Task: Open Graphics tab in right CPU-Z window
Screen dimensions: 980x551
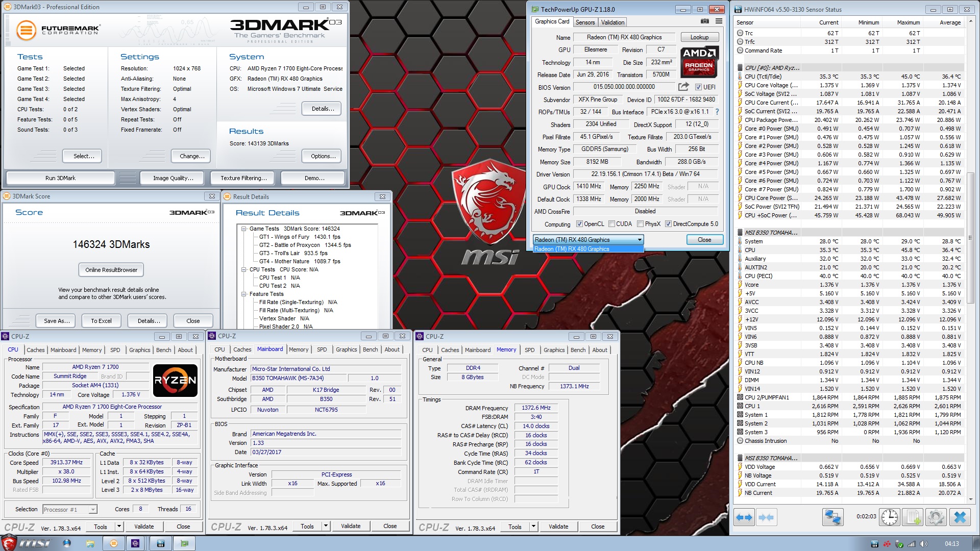Action: coord(554,350)
